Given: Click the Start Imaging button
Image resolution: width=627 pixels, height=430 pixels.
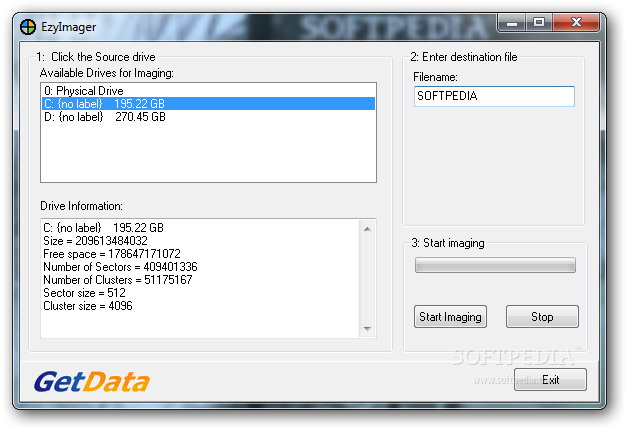Looking at the screenshot, I should tap(450, 317).
